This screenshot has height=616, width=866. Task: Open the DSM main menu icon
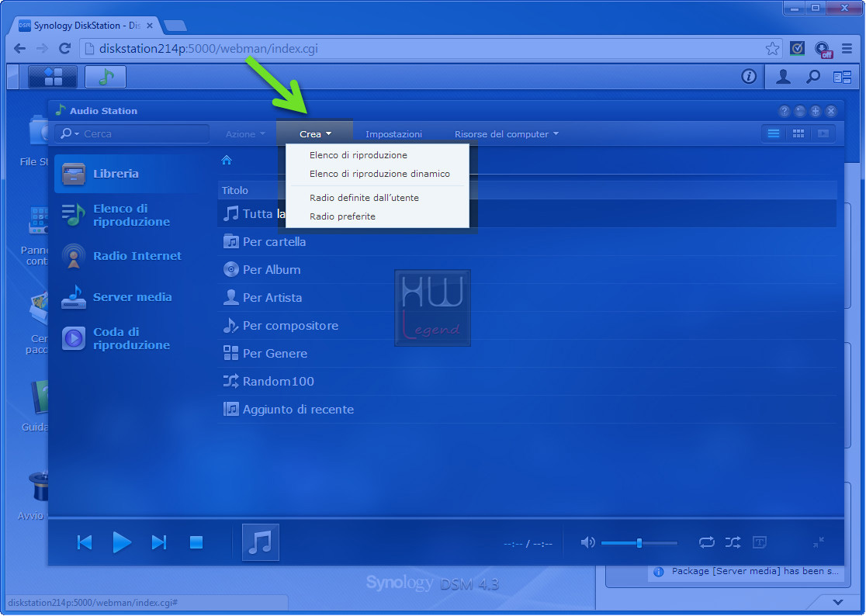point(53,77)
